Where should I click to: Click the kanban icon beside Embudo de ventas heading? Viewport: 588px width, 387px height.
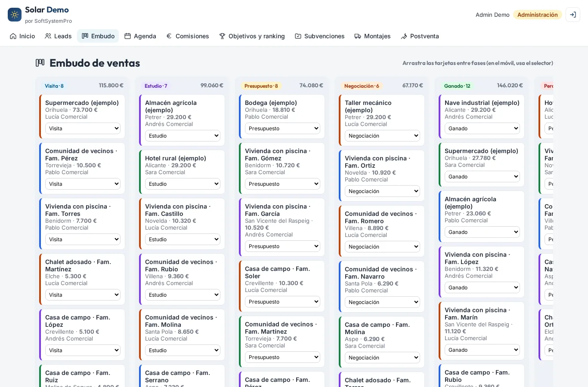pos(40,63)
